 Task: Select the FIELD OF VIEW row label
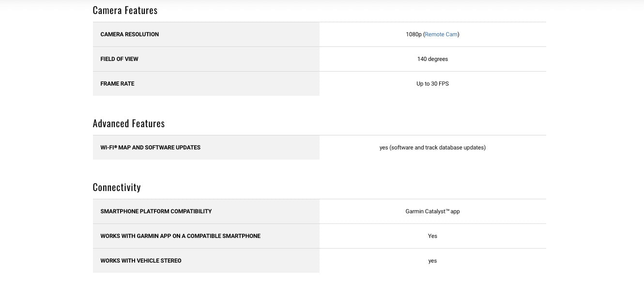pyautogui.click(x=119, y=59)
